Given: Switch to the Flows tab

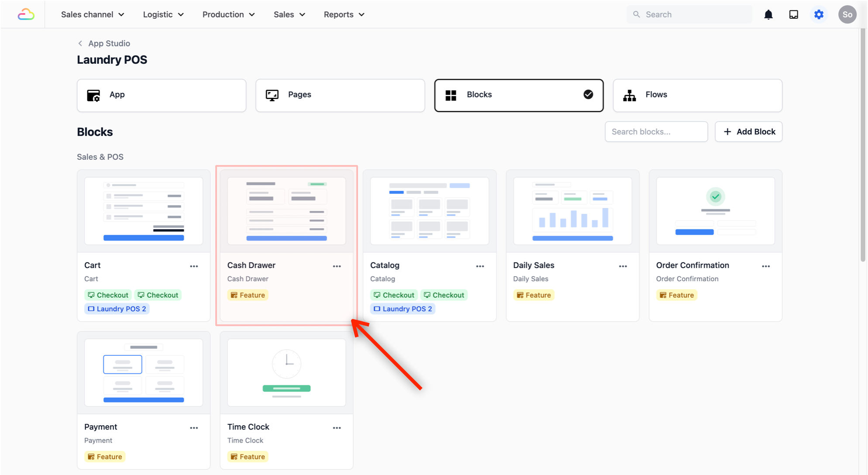Looking at the screenshot, I should tap(697, 95).
